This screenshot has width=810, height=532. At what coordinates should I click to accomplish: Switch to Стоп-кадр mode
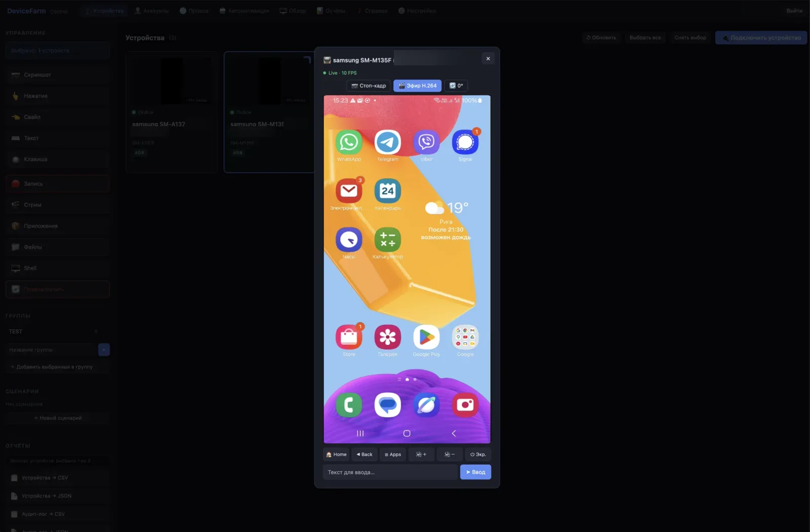point(369,86)
